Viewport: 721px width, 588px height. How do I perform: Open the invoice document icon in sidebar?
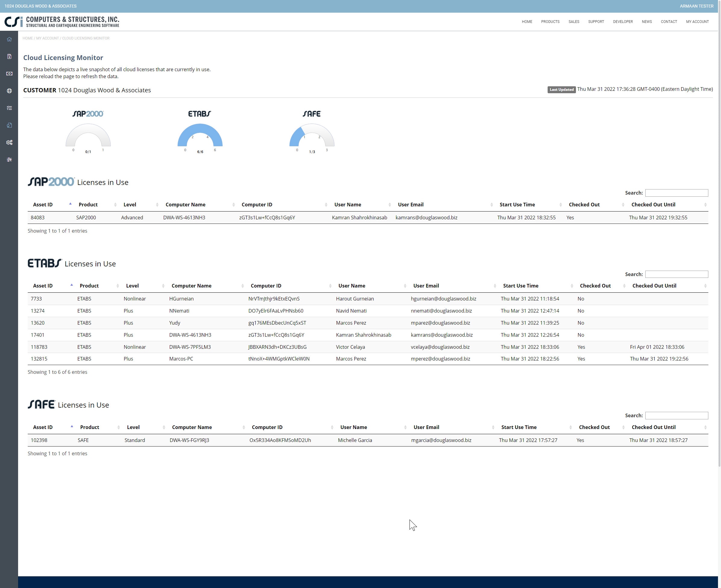point(9,56)
